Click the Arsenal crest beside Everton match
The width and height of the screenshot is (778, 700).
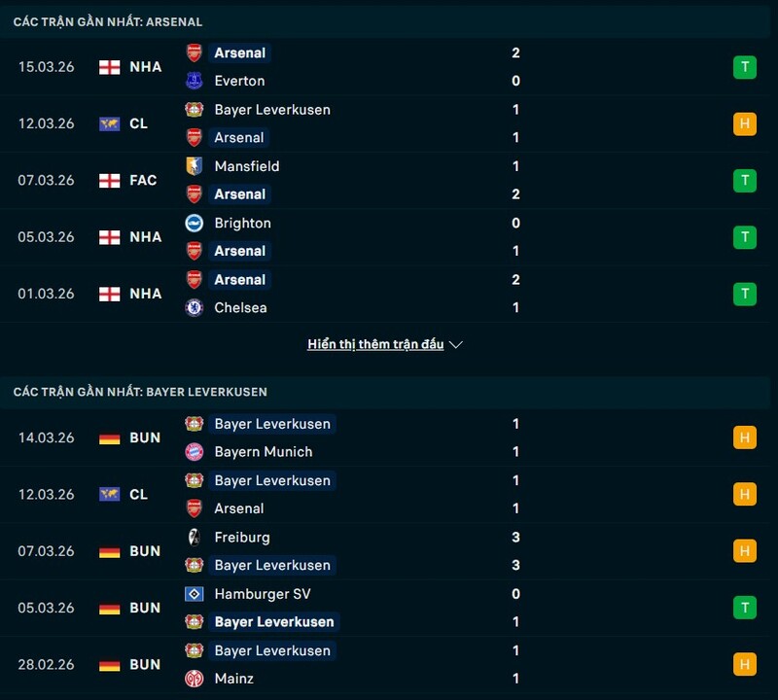pyautogui.click(x=194, y=53)
